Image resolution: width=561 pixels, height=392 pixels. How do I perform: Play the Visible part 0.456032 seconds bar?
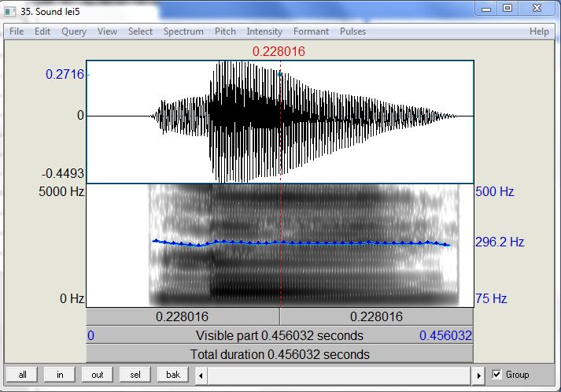click(x=279, y=335)
